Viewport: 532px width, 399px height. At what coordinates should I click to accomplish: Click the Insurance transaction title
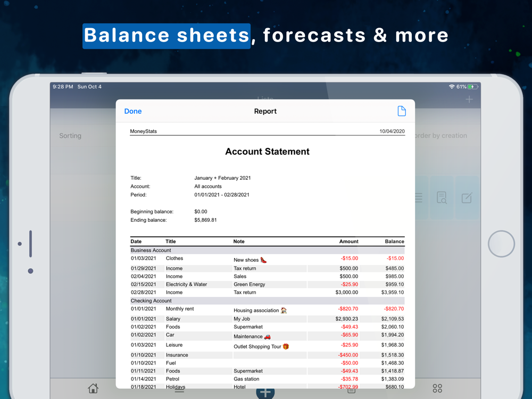(x=177, y=355)
